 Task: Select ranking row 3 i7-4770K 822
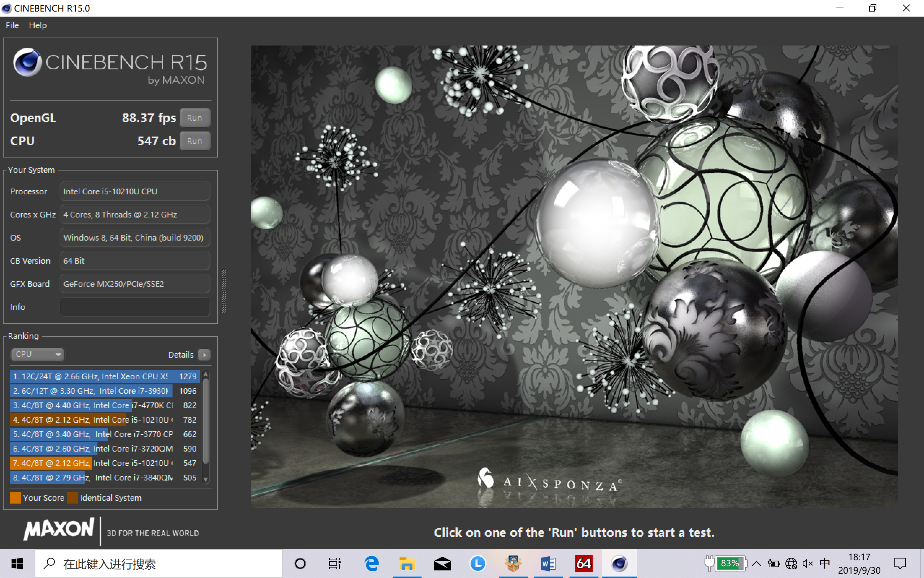pyautogui.click(x=105, y=405)
